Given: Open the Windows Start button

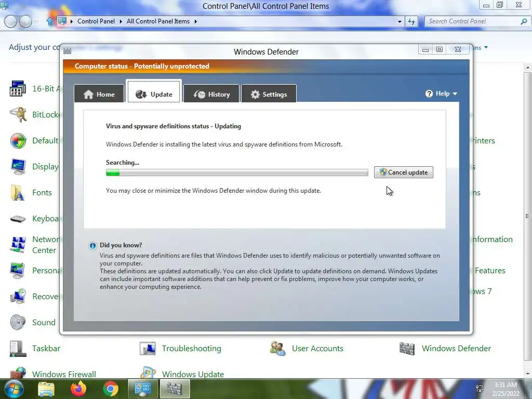Looking at the screenshot, I should click(x=13, y=389).
